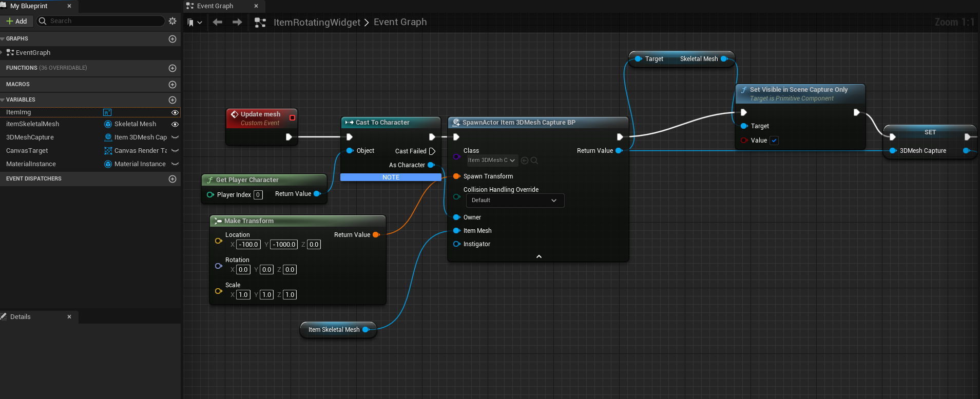Toggle visibility eye for itemSkeletalMesh variable
The image size is (980, 399).
click(175, 124)
